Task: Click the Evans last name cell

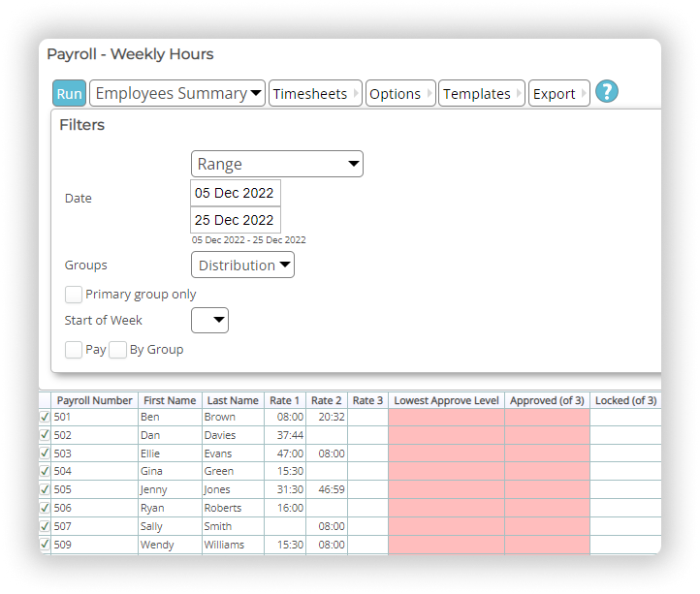Action: 233,453
